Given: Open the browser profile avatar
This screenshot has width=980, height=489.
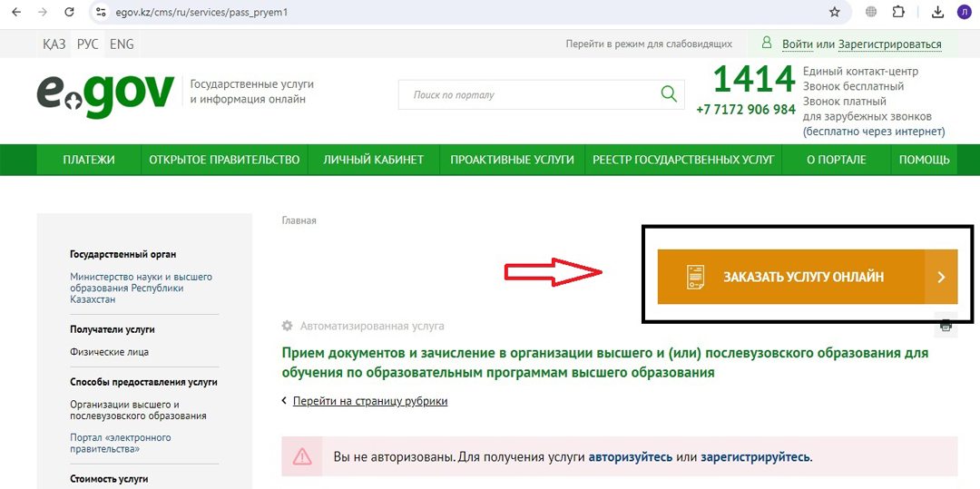Looking at the screenshot, I should (x=963, y=12).
